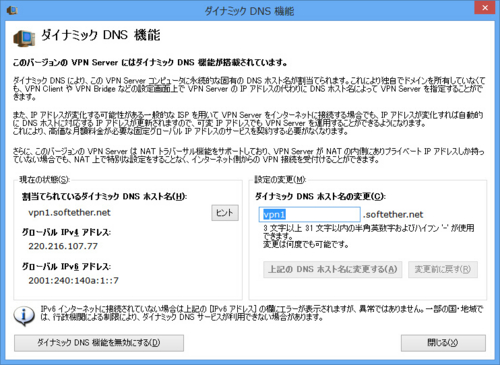Click ダイナミック DNS 機能を無効にする(D) button
Image resolution: width=500 pixels, height=365 pixels.
point(99,343)
